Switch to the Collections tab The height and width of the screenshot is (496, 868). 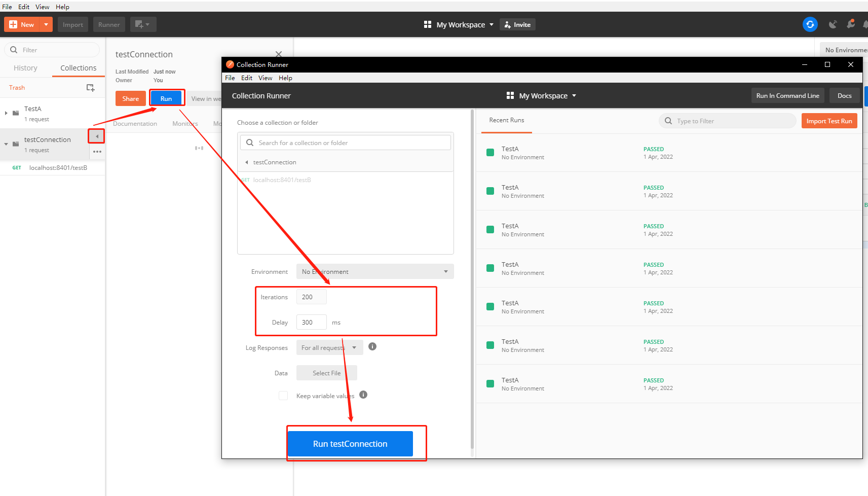(79, 68)
